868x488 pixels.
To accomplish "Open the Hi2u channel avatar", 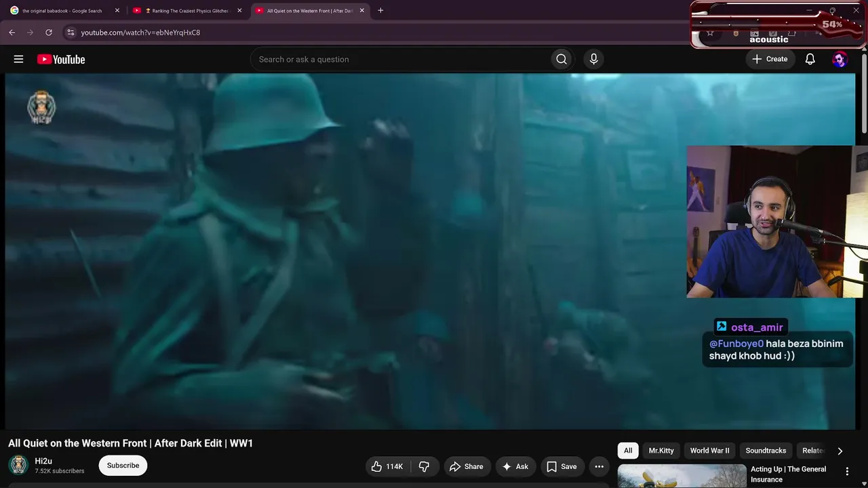I will (18, 465).
